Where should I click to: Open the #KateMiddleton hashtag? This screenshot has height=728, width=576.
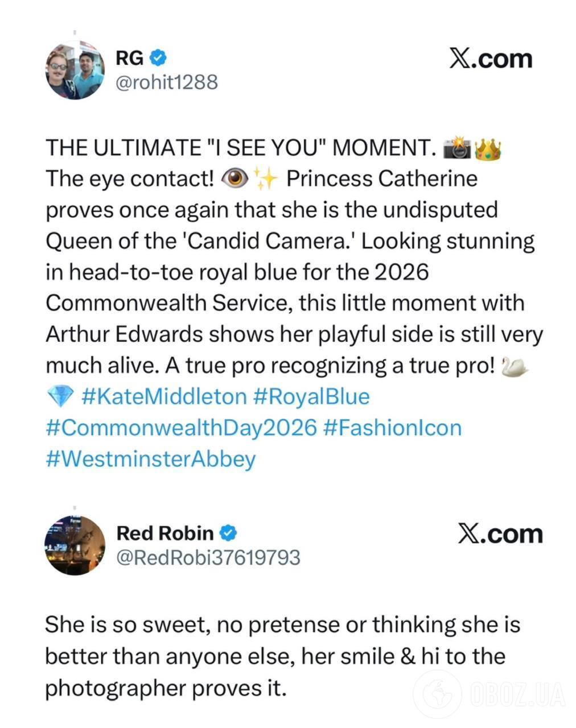[x=164, y=397]
